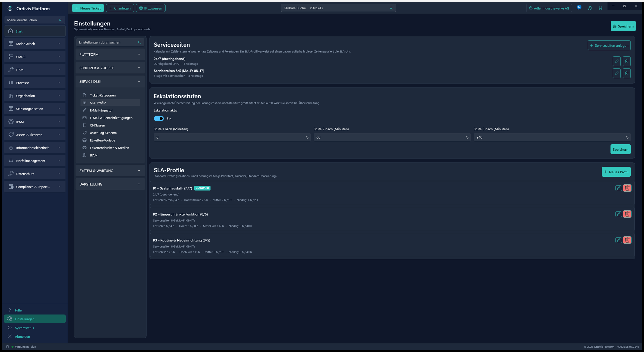Expand the Meine Arbeit menu
644x352 pixels.
(35, 43)
